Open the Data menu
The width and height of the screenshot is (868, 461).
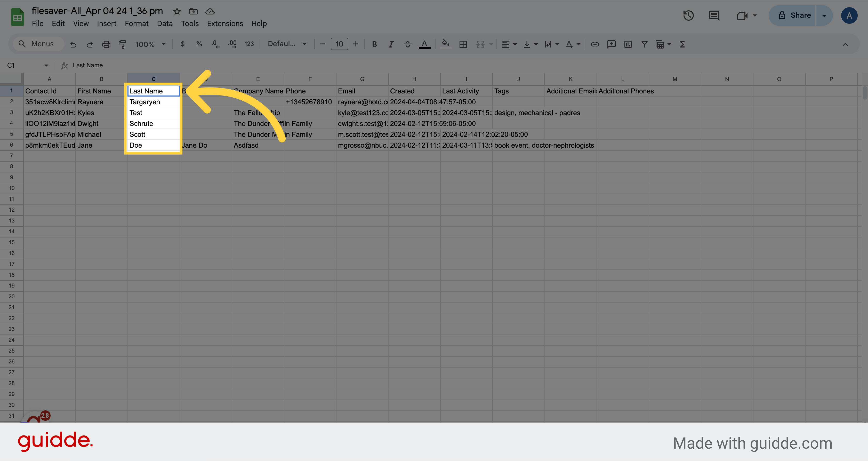165,23
